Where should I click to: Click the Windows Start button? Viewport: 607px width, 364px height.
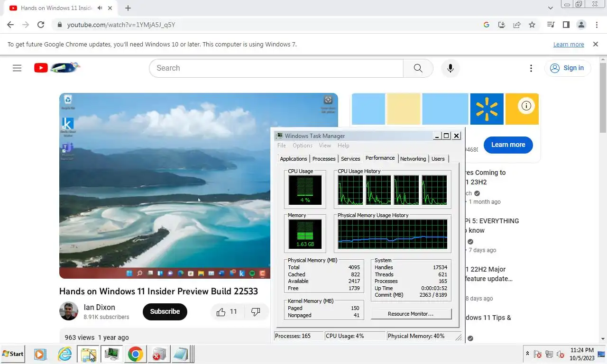tap(13, 354)
